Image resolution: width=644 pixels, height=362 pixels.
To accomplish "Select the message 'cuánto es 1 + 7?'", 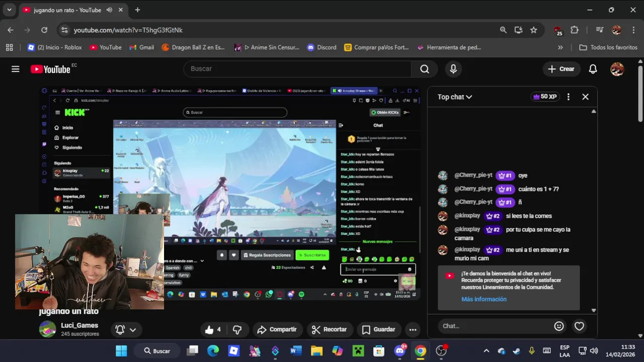I will [538, 189].
